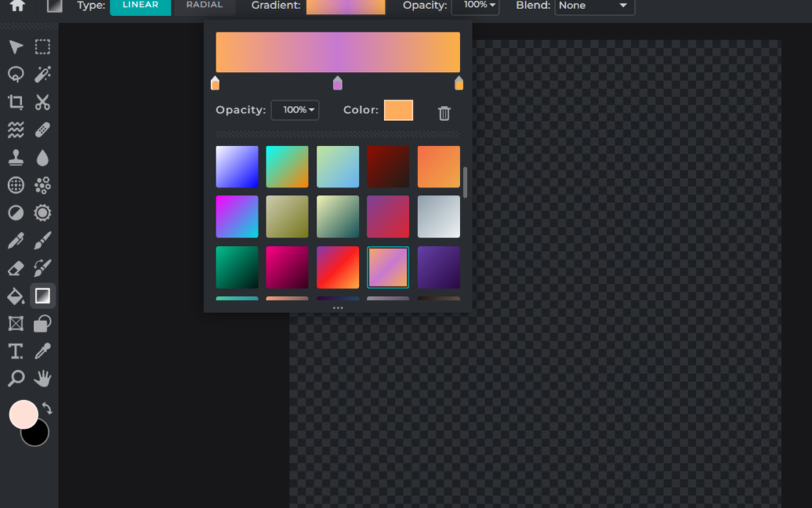Image resolution: width=812 pixels, height=508 pixels.
Task: Select the right orange gradient stop
Action: point(459,83)
